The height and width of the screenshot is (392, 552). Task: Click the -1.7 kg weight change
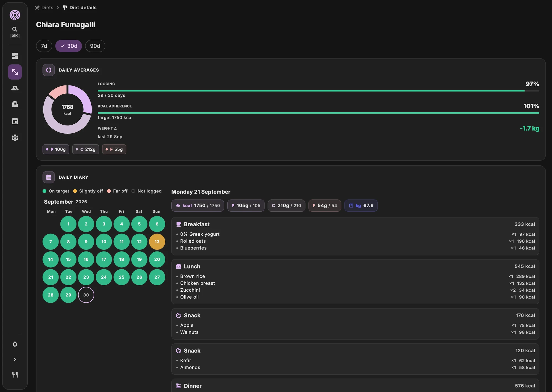(x=529, y=128)
